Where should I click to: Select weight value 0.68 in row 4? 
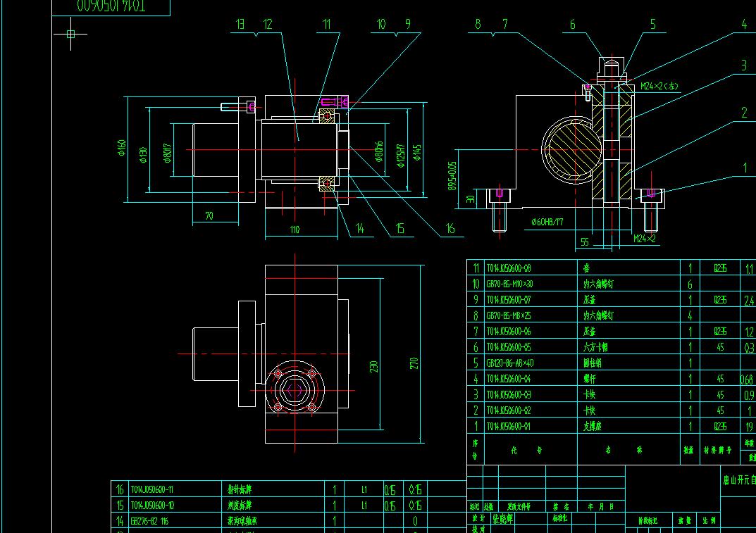[x=748, y=380]
